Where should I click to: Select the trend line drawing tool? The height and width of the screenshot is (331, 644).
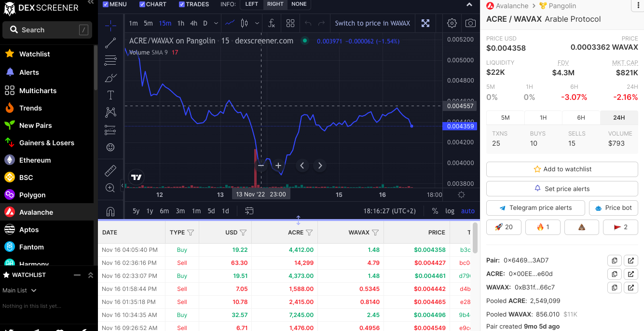[x=110, y=43]
